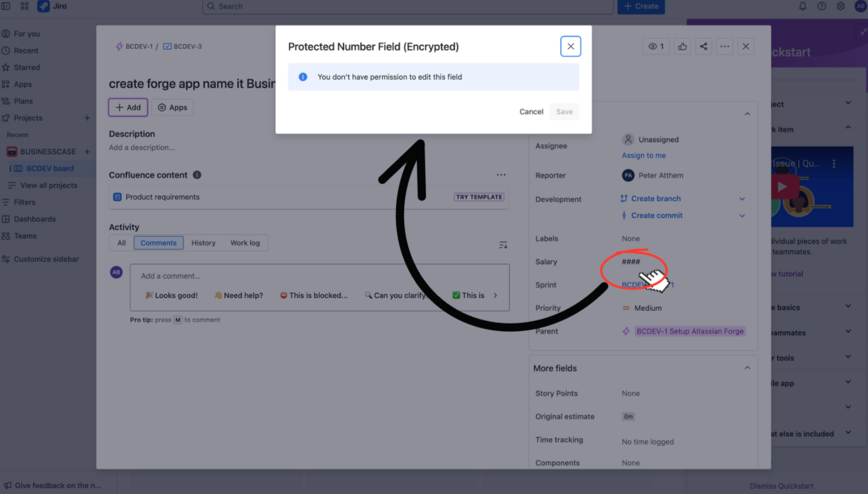Open the help question mark icon

(822, 6)
